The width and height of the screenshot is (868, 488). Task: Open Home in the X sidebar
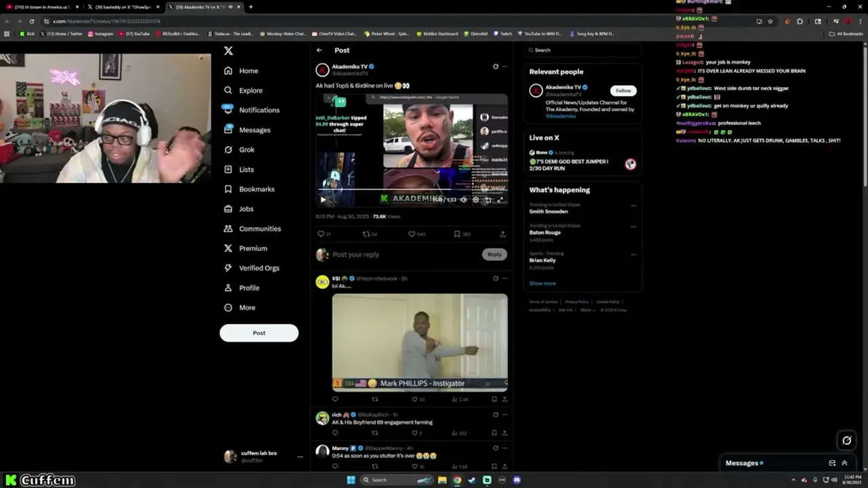241,70
